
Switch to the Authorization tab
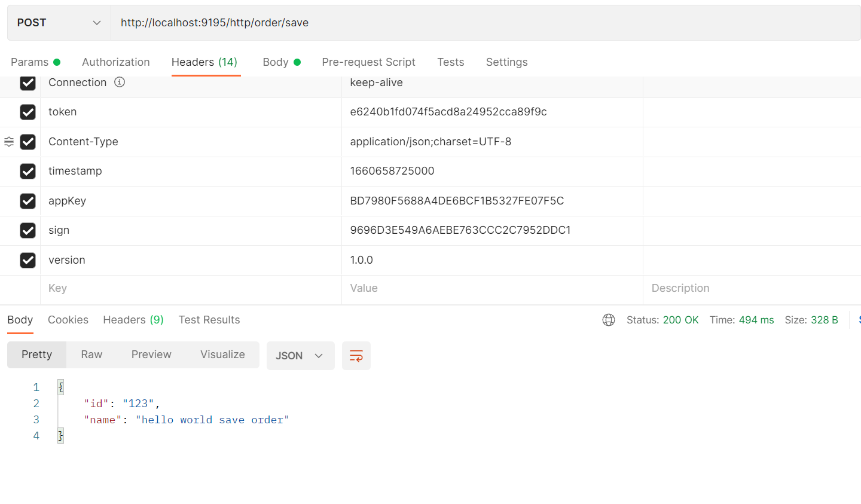[116, 62]
